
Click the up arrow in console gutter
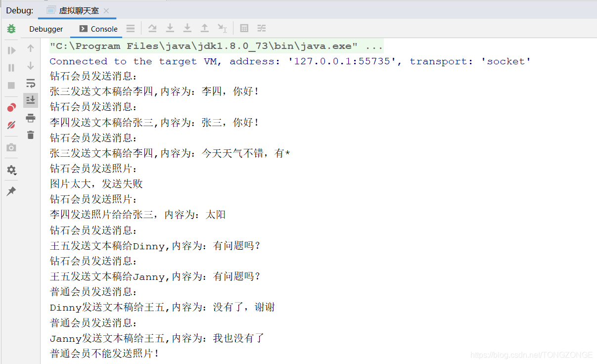tap(31, 48)
